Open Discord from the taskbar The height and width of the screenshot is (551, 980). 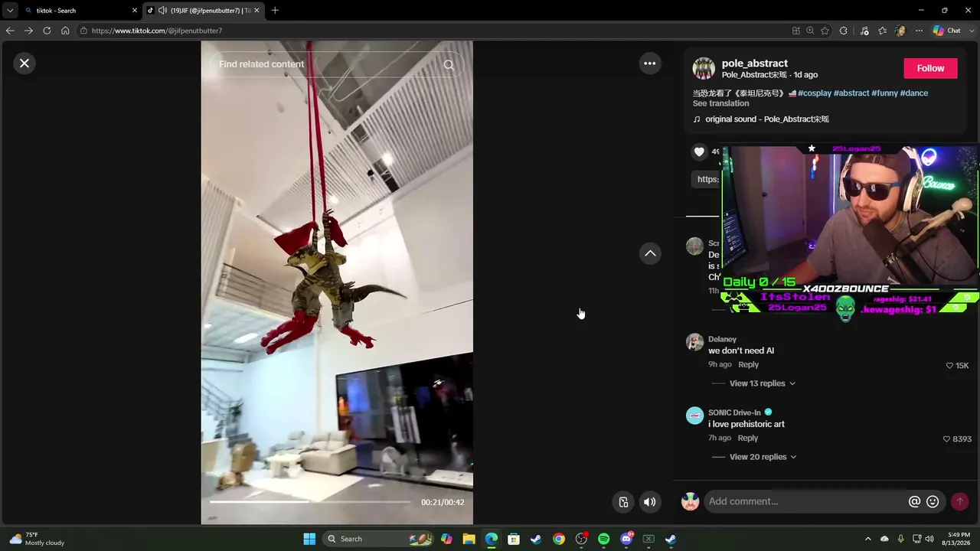[x=626, y=539]
